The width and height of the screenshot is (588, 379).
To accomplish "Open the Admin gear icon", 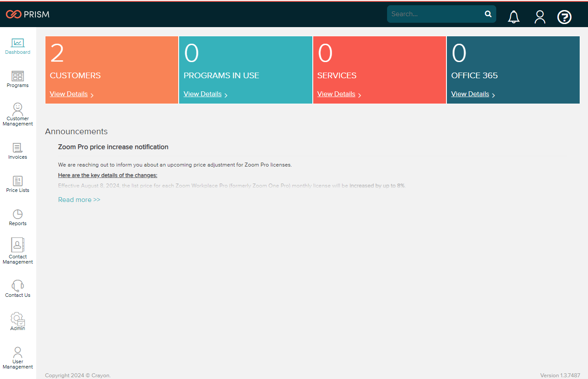I will 17,319.
